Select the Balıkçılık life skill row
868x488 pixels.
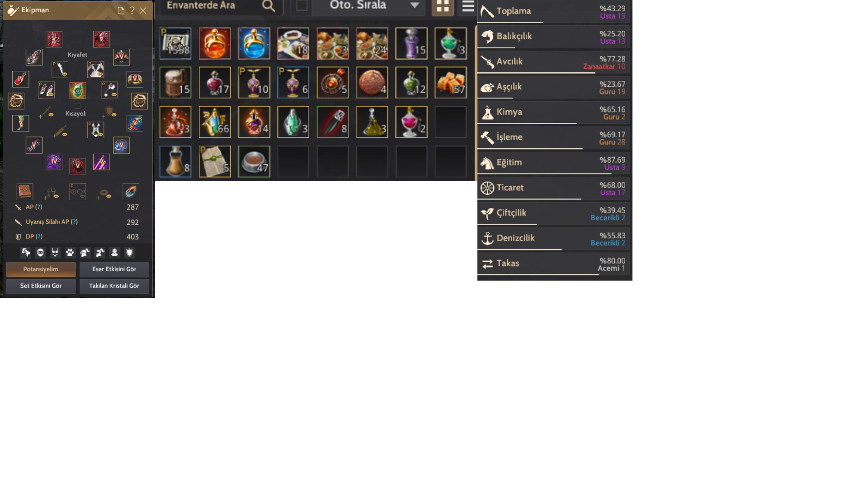pyautogui.click(x=554, y=37)
